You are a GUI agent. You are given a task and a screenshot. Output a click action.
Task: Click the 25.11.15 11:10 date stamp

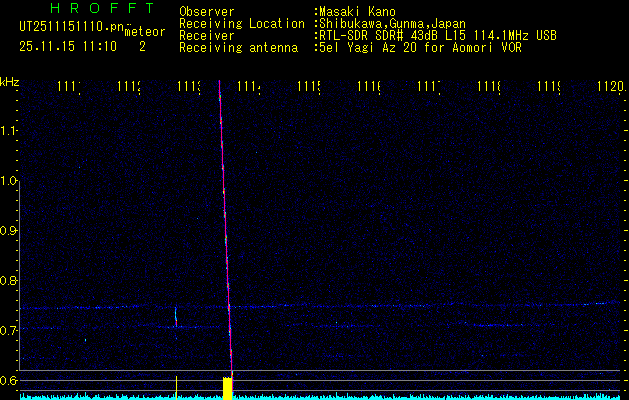pos(66,46)
